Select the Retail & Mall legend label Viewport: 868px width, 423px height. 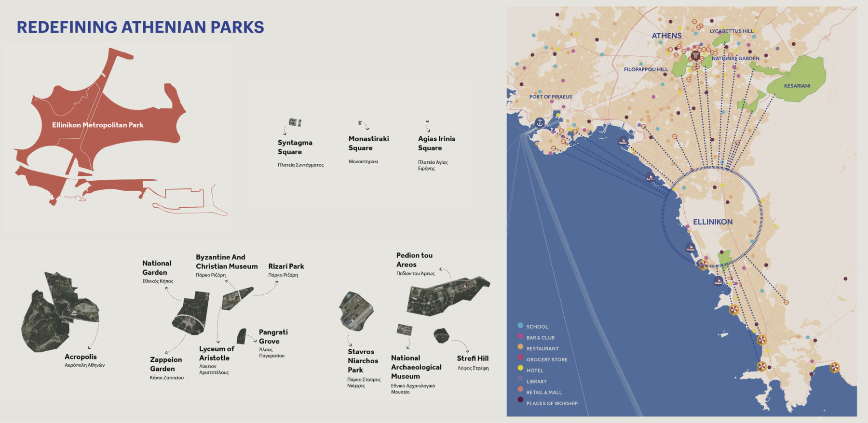point(544,393)
